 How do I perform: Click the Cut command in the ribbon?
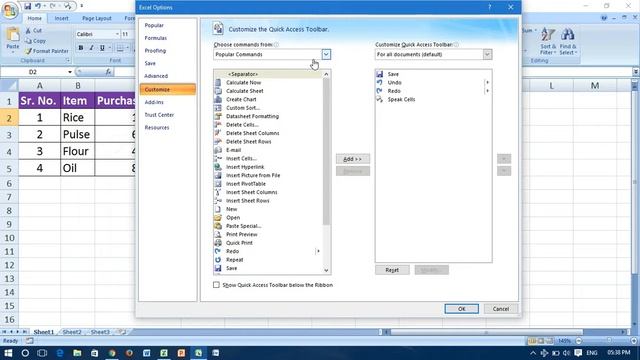33,31
